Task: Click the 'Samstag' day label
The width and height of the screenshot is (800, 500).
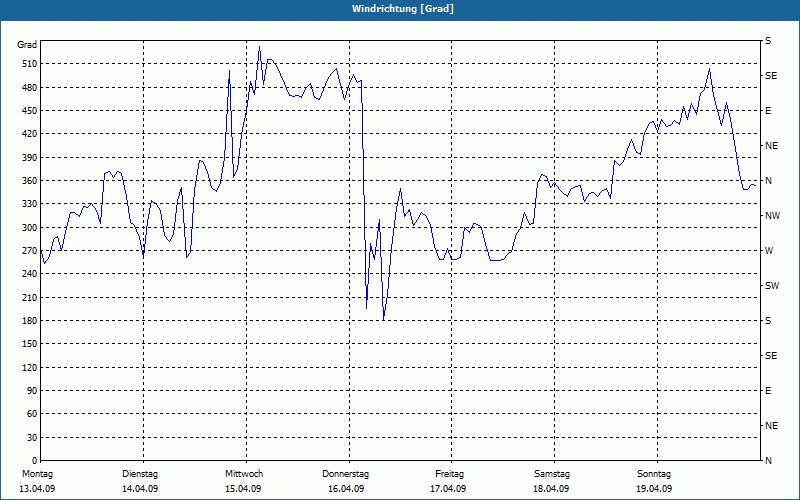Action: (552, 474)
